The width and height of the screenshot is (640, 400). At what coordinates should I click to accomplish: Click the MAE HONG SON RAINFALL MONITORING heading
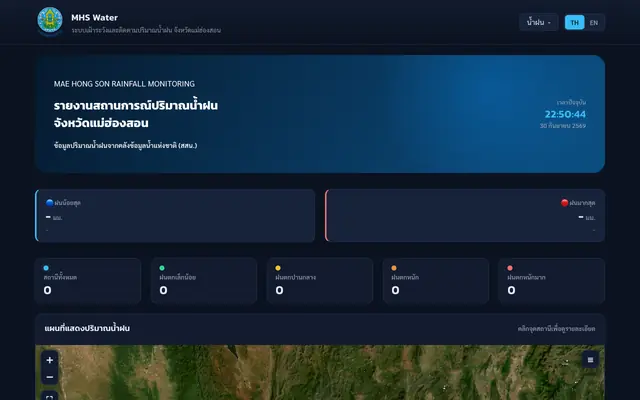(x=124, y=84)
